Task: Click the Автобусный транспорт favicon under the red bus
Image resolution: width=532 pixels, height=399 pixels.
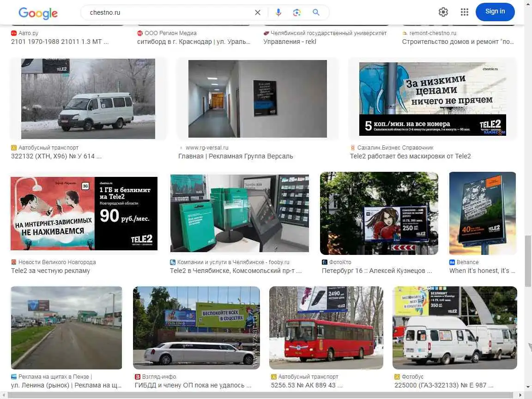Action: (x=274, y=377)
